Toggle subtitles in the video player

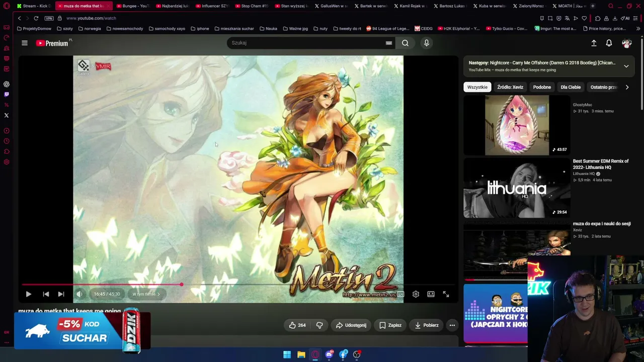point(400,294)
